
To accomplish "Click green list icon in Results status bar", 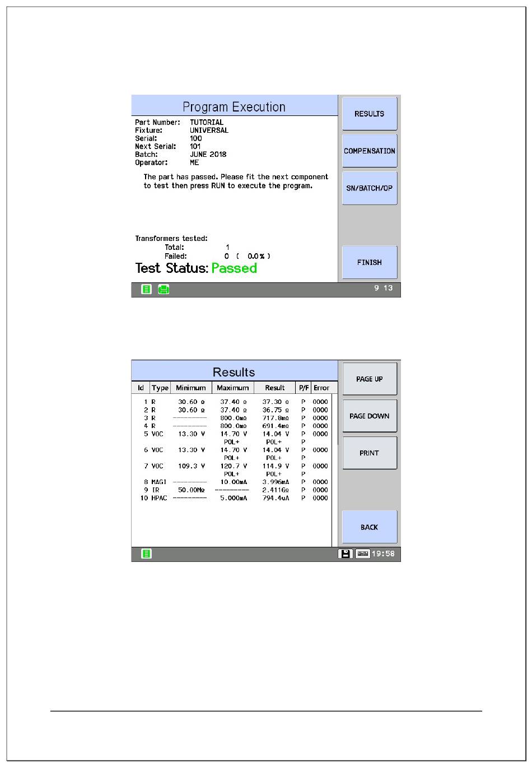I will [146, 554].
